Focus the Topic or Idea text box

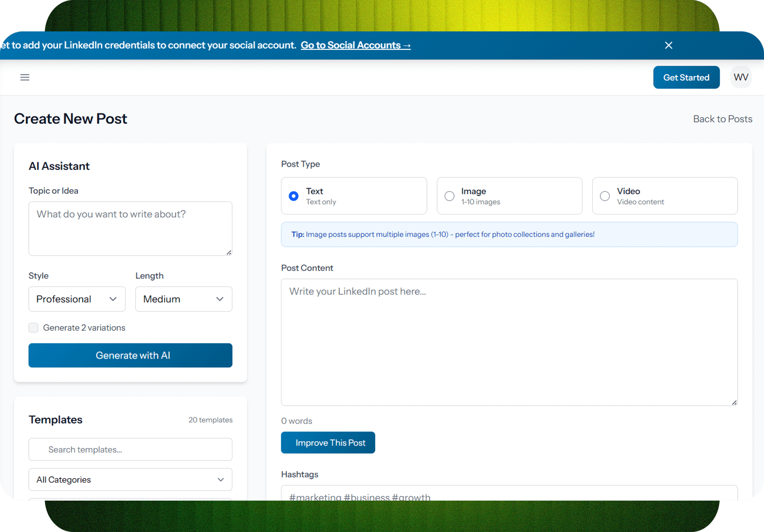[x=130, y=228]
